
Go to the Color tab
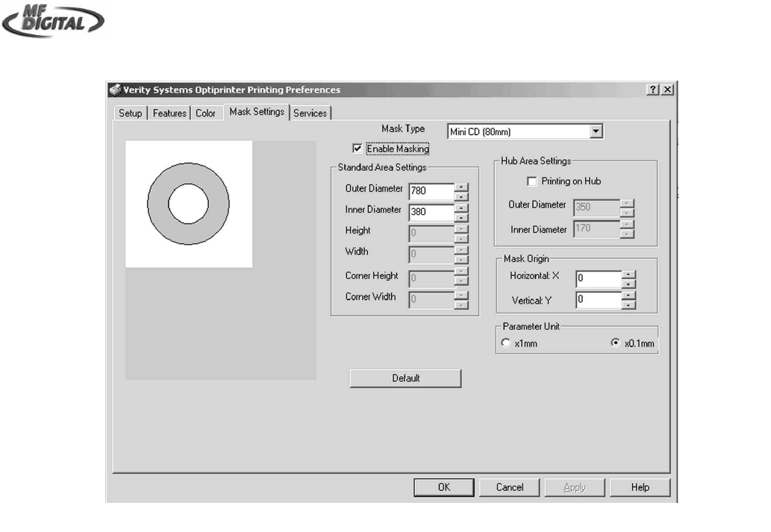[205, 113]
